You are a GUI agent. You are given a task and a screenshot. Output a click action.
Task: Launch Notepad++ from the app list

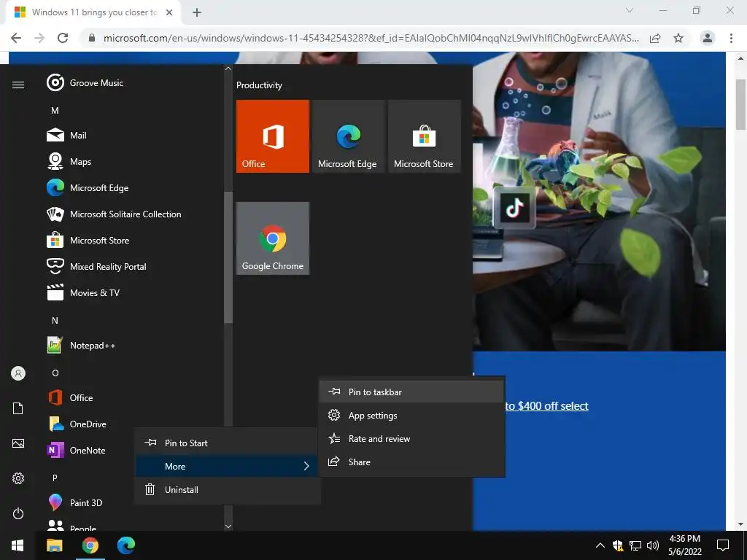(82, 345)
